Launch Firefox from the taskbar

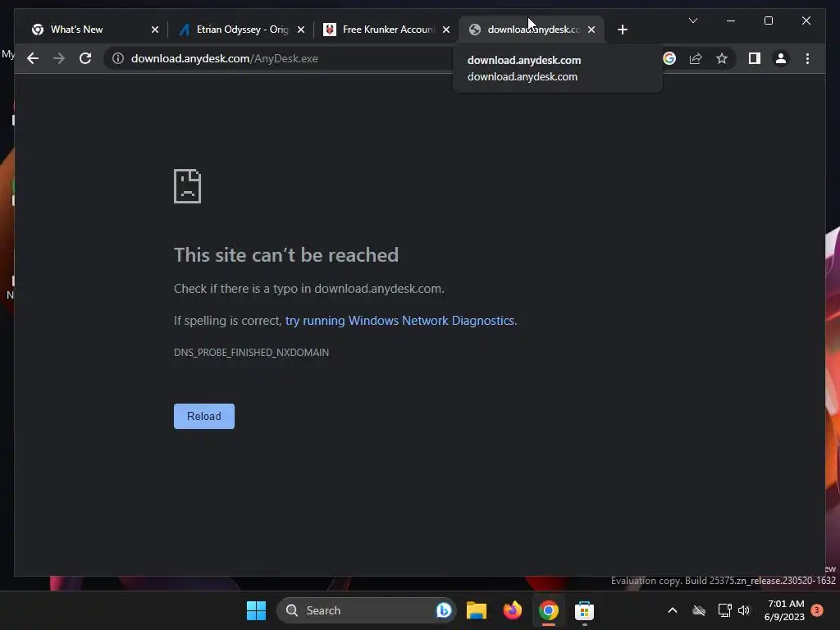coord(513,610)
